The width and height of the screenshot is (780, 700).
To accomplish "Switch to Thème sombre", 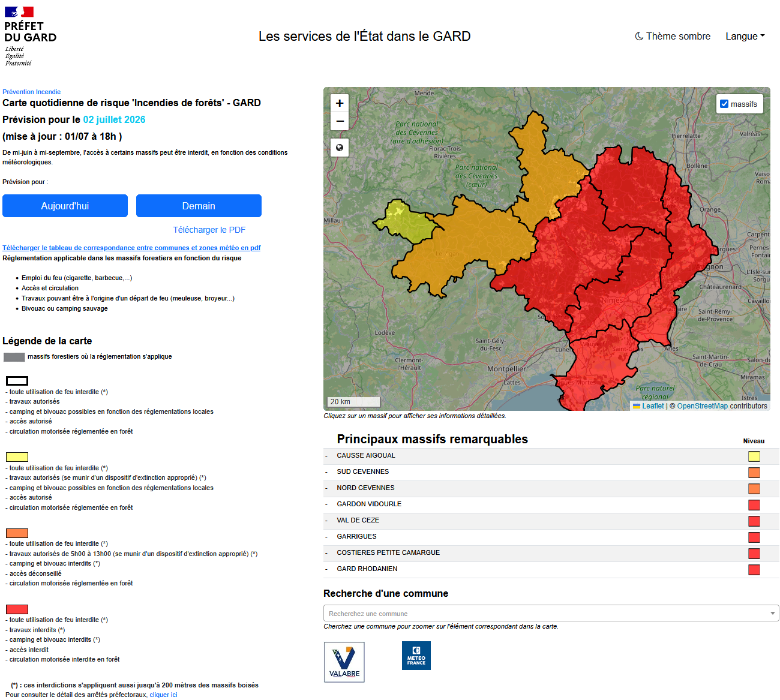I will point(673,36).
